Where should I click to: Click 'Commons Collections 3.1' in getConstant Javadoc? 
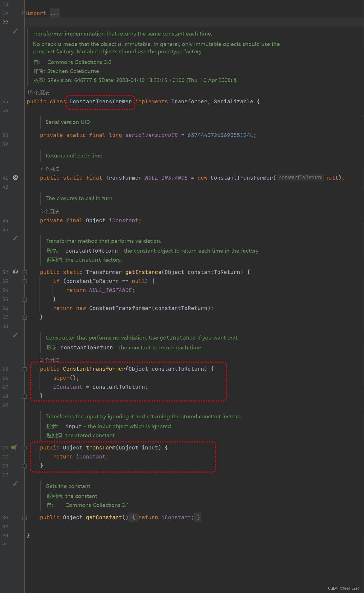pos(97,505)
